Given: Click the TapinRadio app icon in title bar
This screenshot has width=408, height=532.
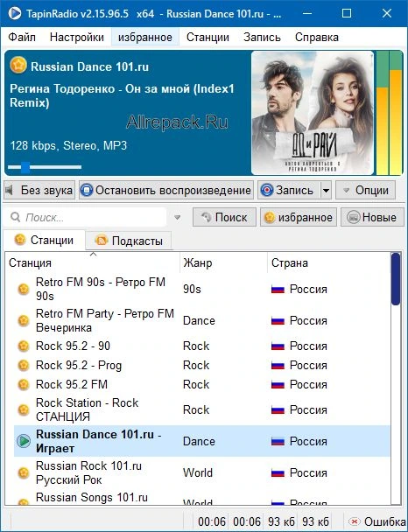Looking at the screenshot, I should pyautogui.click(x=14, y=14).
